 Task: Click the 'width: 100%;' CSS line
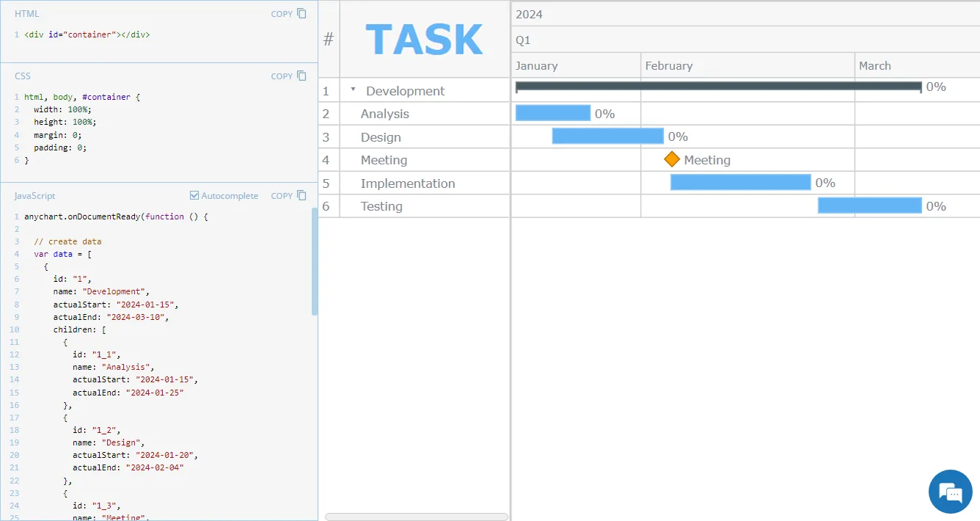click(65, 109)
